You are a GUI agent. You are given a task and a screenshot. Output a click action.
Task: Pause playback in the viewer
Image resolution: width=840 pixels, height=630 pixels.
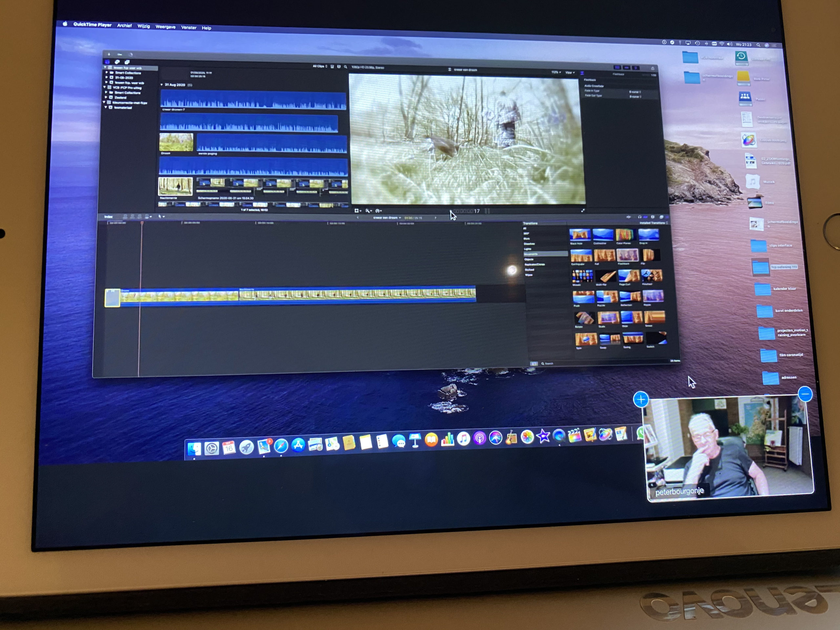coord(487,211)
